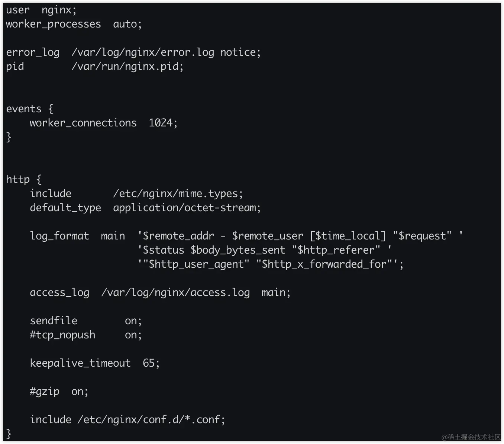Click the /var/log/nginx/error.log path
Viewport: 504px width, 444px height.
[x=143, y=52]
